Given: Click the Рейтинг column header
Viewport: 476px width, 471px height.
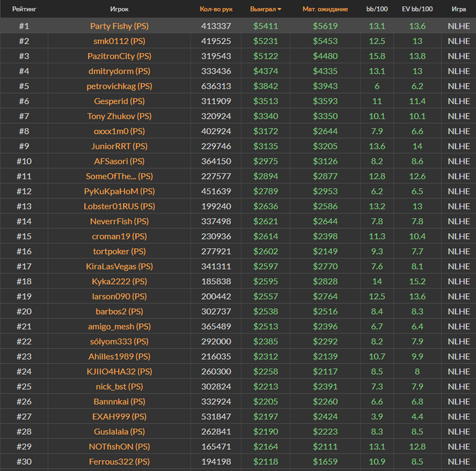Looking at the screenshot, I should (24, 10).
